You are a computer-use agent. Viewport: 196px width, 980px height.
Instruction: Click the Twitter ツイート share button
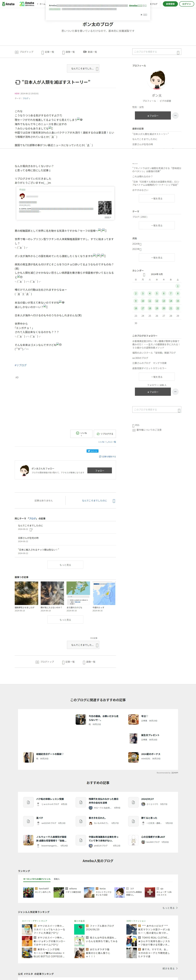(92, 451)
